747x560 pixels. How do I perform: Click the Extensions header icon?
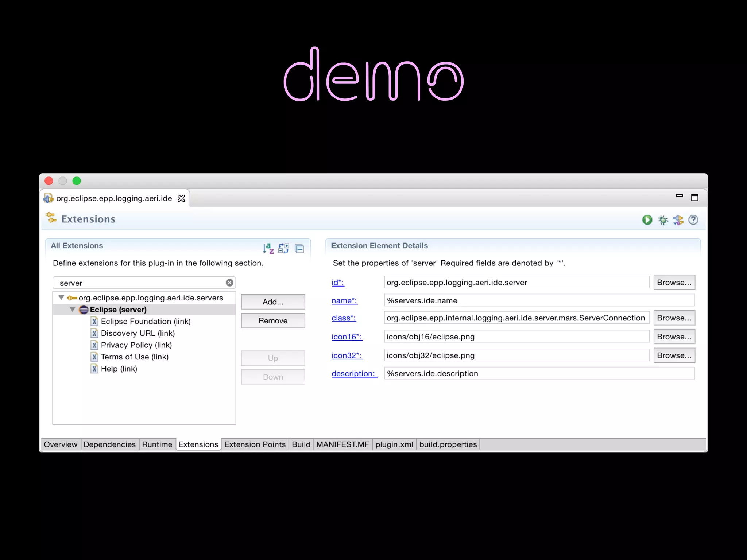(x=51, y=218)
